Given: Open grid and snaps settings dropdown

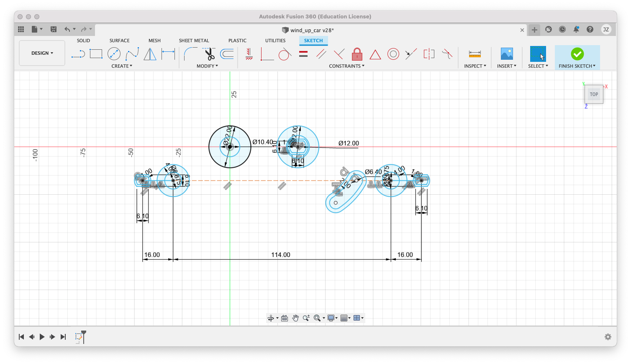Looking at the screenshot, I should point(346,318).
